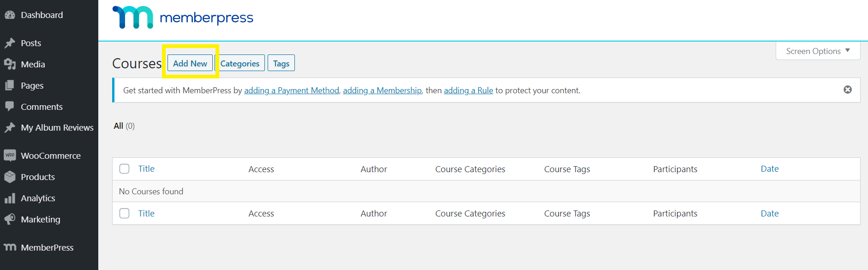This screenshot has height=270, width=868.
Task: Open My Album Reviews menu item
Action: click(x=57, y=127)
